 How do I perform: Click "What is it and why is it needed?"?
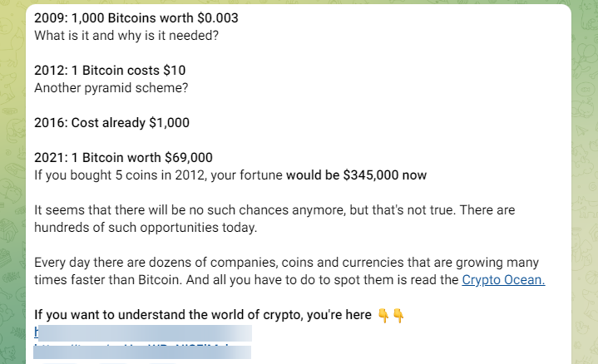point(125,36)
